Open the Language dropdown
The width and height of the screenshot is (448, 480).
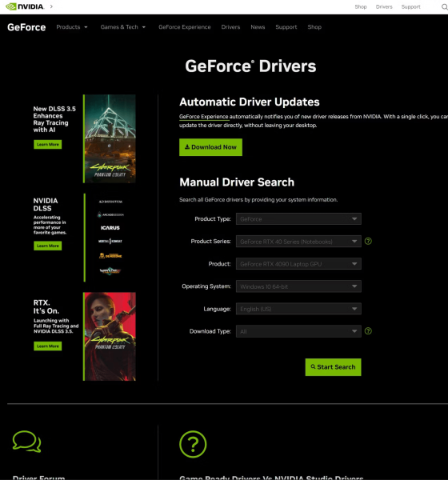[298, 309]
